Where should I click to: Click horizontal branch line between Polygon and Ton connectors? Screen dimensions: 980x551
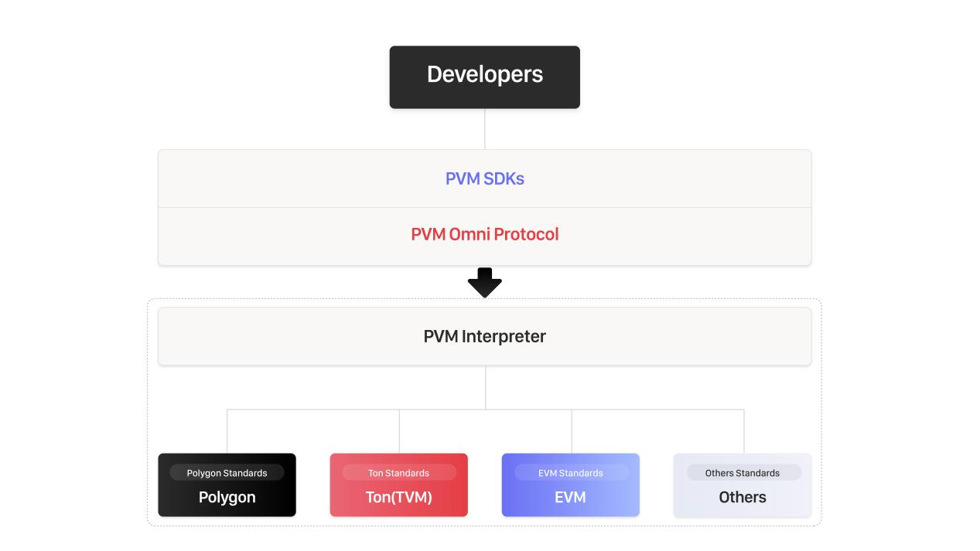point(313,410)
